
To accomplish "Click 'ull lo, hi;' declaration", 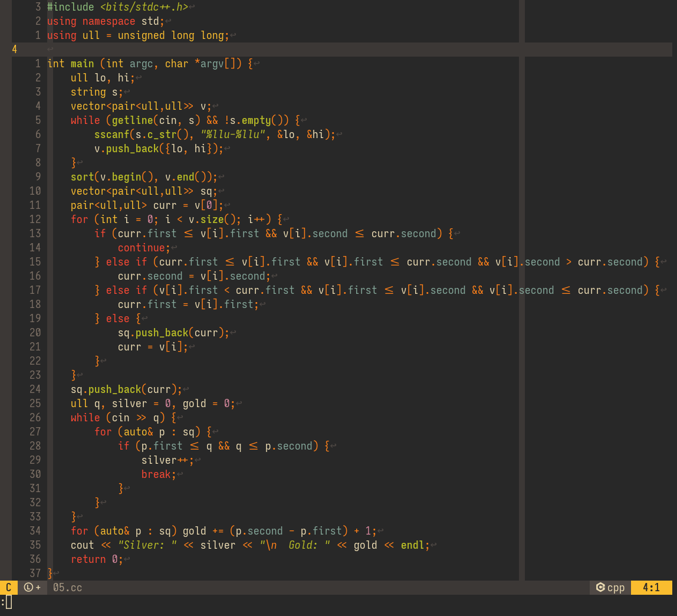I will pyautogui.click(x=103, y=78).
